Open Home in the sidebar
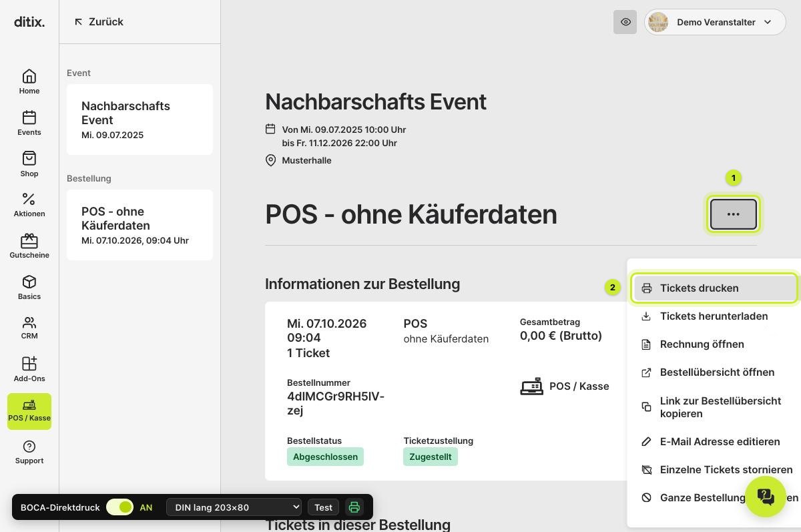The height and width of the screenshot is (532, 801). coord(29,82)
